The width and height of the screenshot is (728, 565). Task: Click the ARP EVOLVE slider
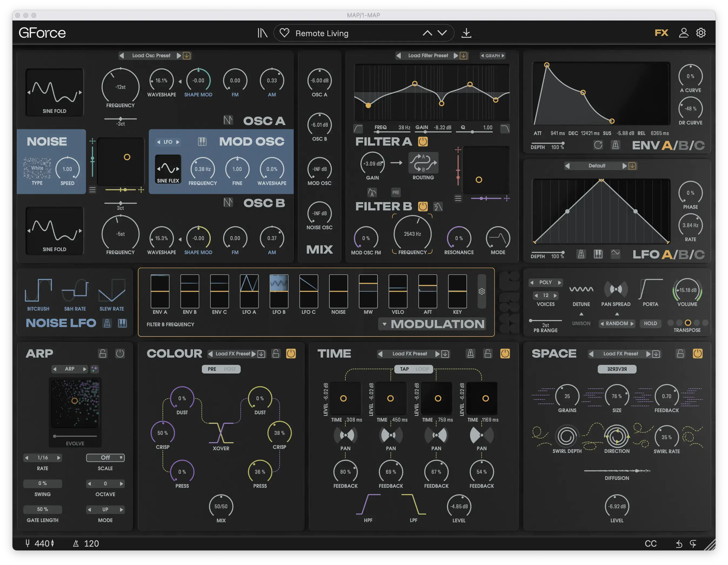75,436
